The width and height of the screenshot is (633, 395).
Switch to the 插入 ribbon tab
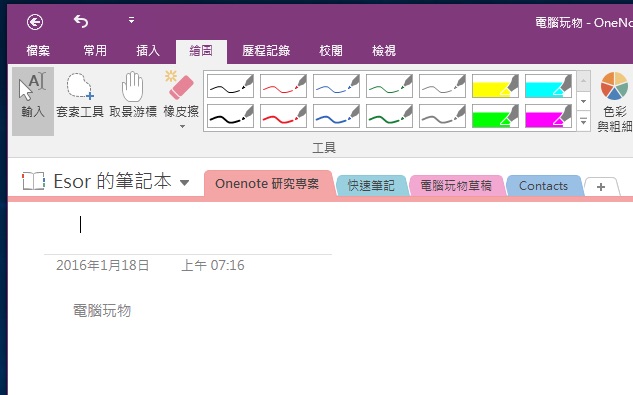(x=148, y=51)
